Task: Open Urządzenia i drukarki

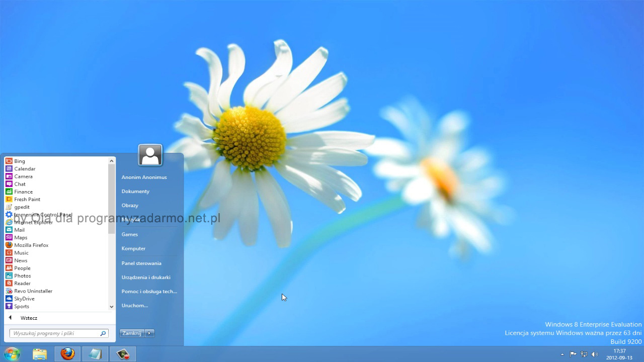Action: pyautogui.click(x=146, y=277)
